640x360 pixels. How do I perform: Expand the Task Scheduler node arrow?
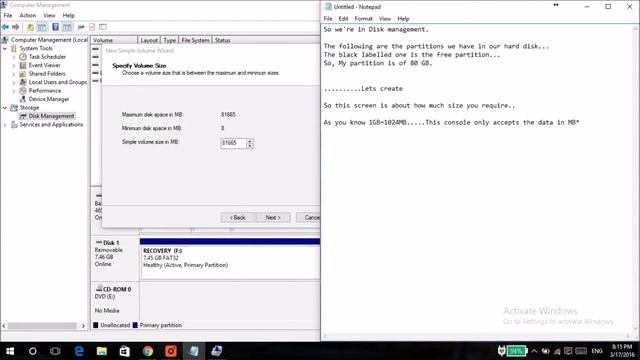coord(14,57)
